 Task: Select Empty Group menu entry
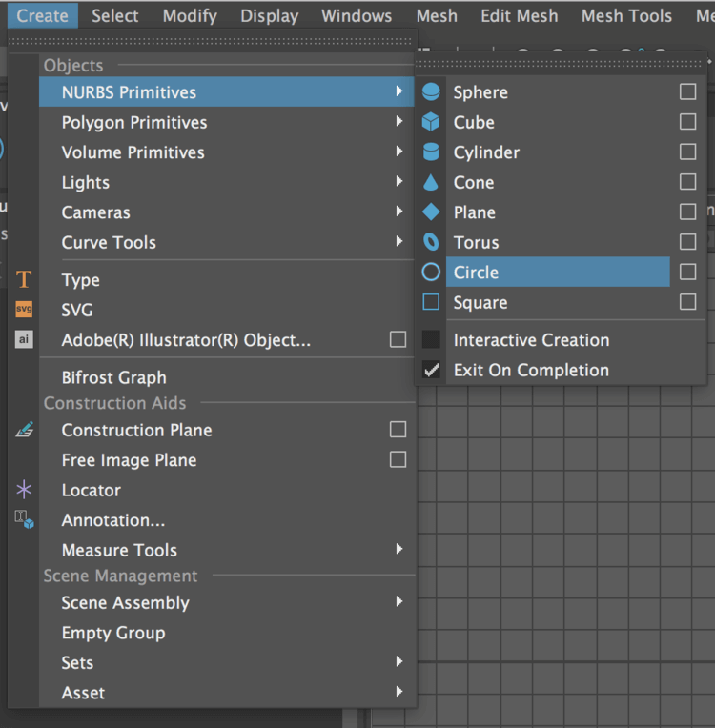click(x=113, y=633)
